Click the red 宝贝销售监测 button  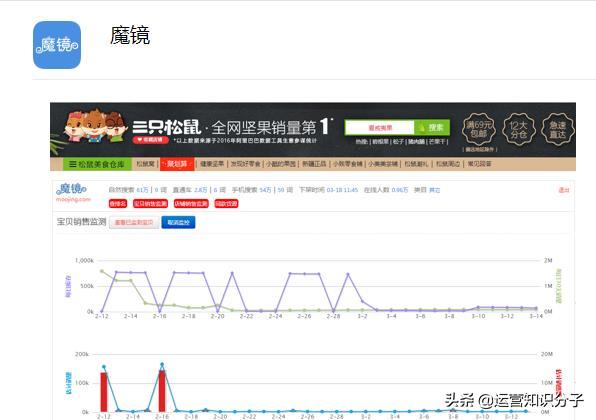150,204
